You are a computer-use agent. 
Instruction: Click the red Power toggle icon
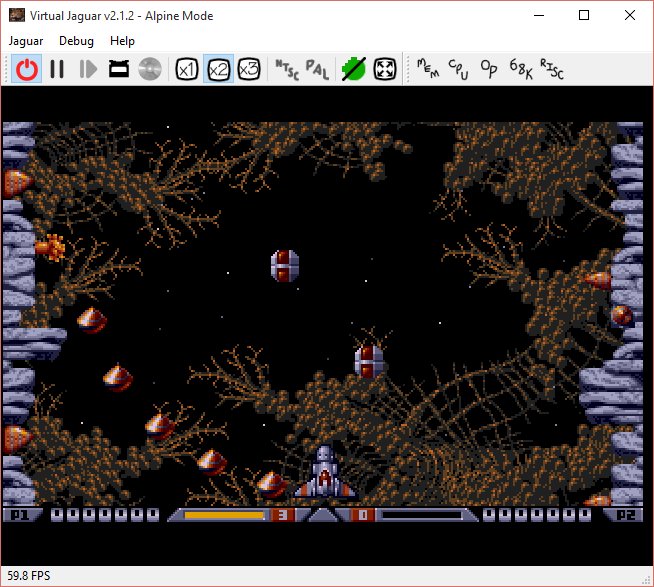[x=27, y=69]
